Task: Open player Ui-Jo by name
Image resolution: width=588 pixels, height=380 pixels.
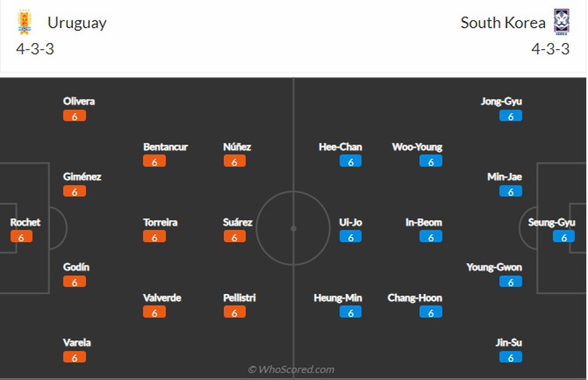Action: [x=351, y=222]
